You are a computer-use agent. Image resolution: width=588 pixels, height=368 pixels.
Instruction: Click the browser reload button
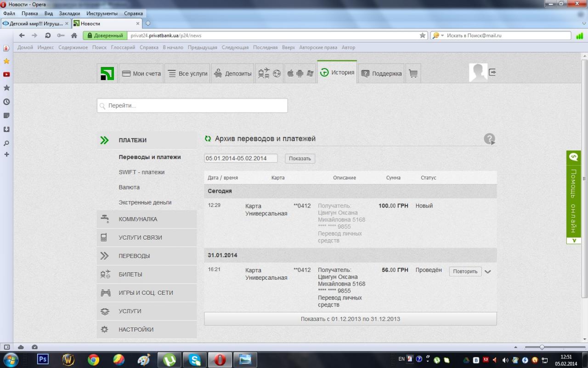click(x=48, y=35)
